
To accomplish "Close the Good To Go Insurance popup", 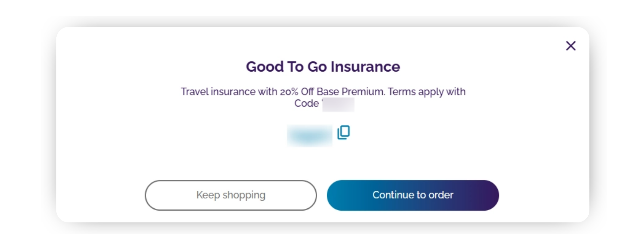I will click(x=571, y=46).
